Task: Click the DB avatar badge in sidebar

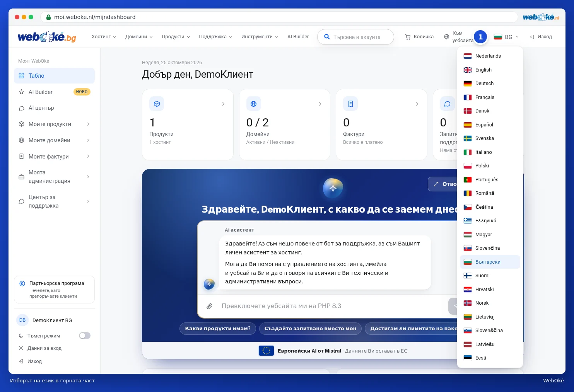Action: coord(22,320)
